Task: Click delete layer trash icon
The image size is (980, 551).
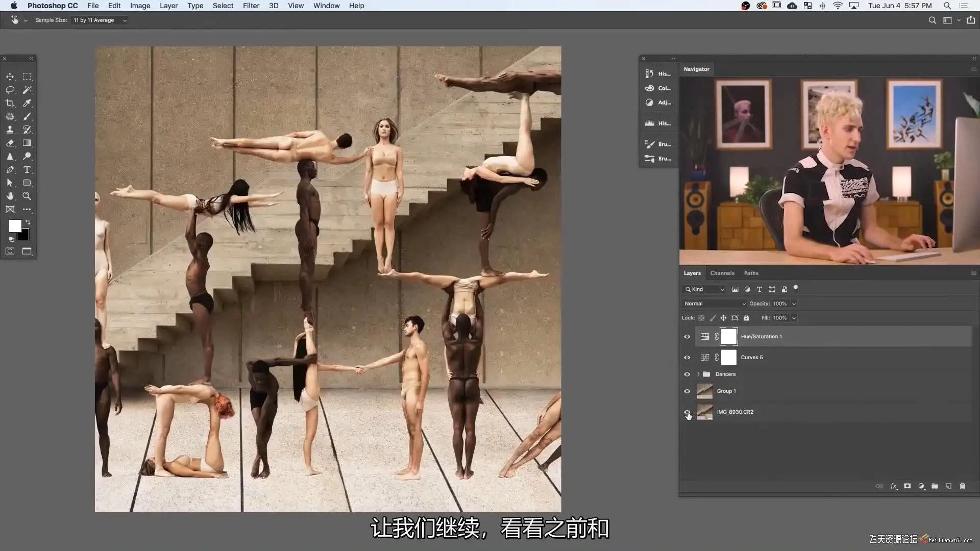Action: pos(962,486)
